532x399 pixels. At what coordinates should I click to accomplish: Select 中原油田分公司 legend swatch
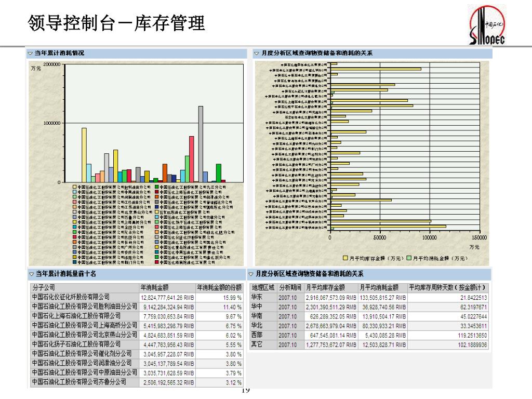[x=75, y=192]
